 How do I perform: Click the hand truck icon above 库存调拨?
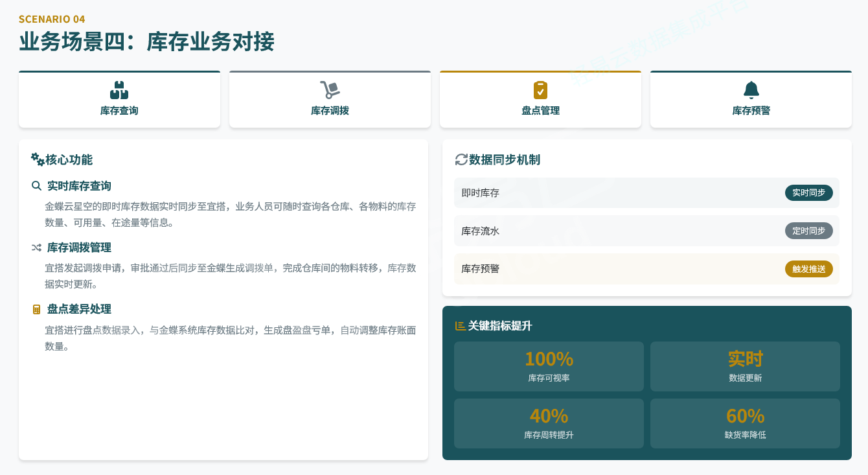pos(330,90)
